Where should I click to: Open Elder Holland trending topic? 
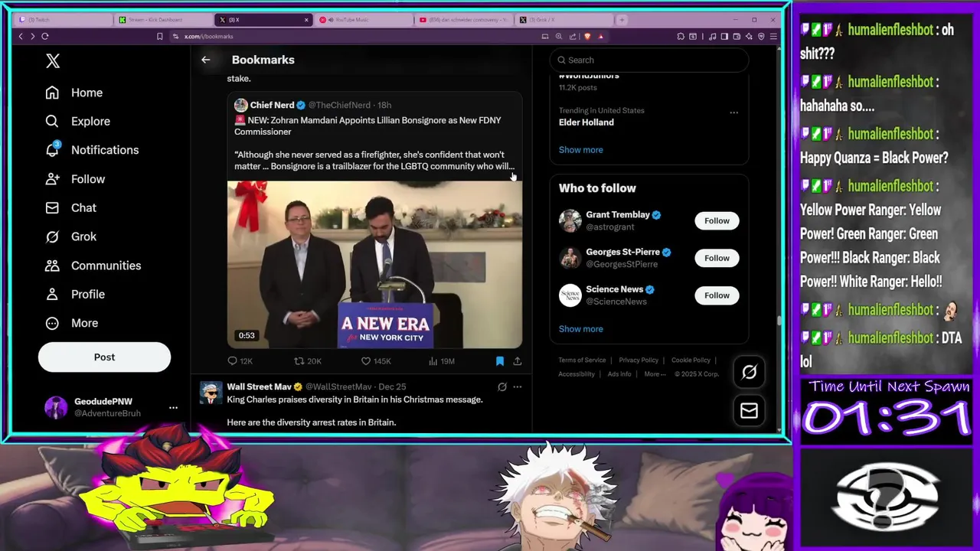(x=586, y=122)
